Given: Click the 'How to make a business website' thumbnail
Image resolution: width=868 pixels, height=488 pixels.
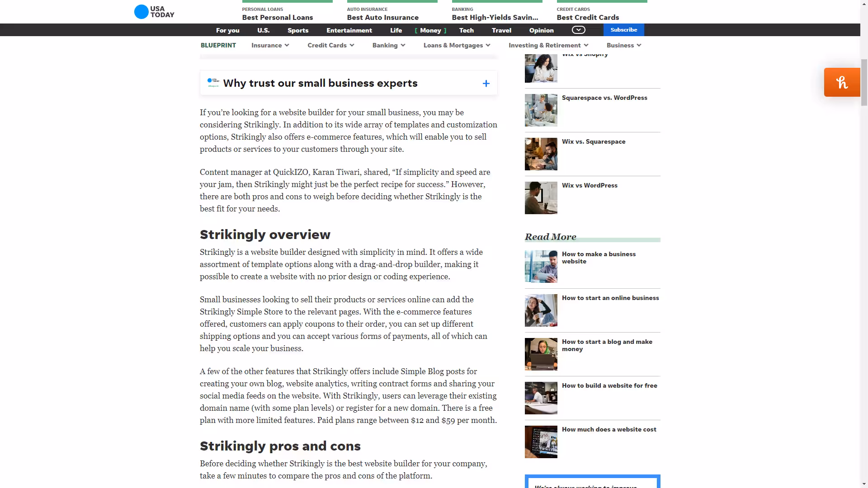Looking at the screenshot, I should 541,266.
